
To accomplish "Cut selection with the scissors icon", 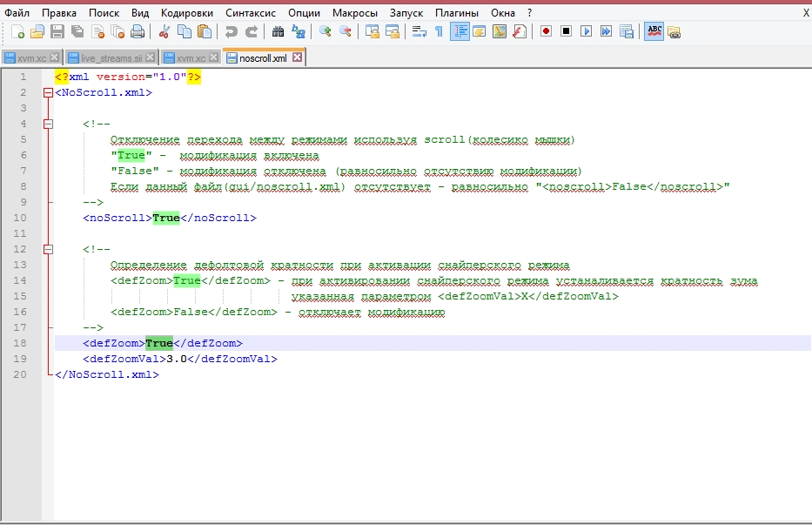I will pos(164,32).
